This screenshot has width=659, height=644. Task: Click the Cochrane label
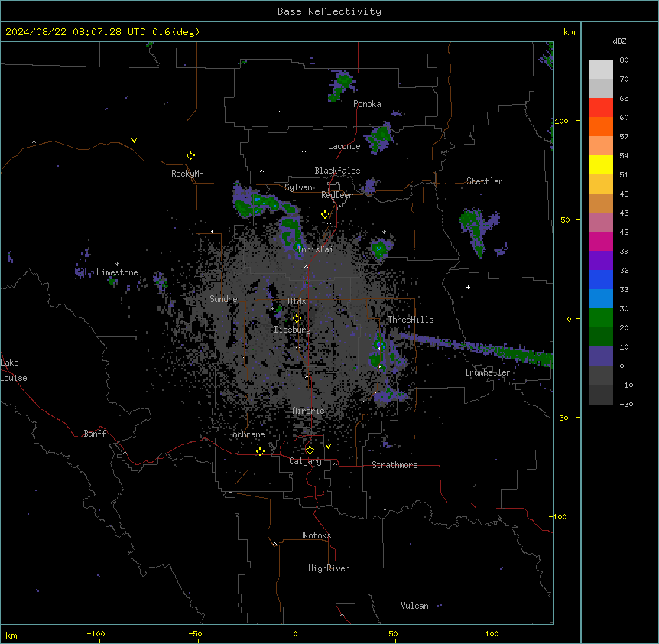[246, 434]
